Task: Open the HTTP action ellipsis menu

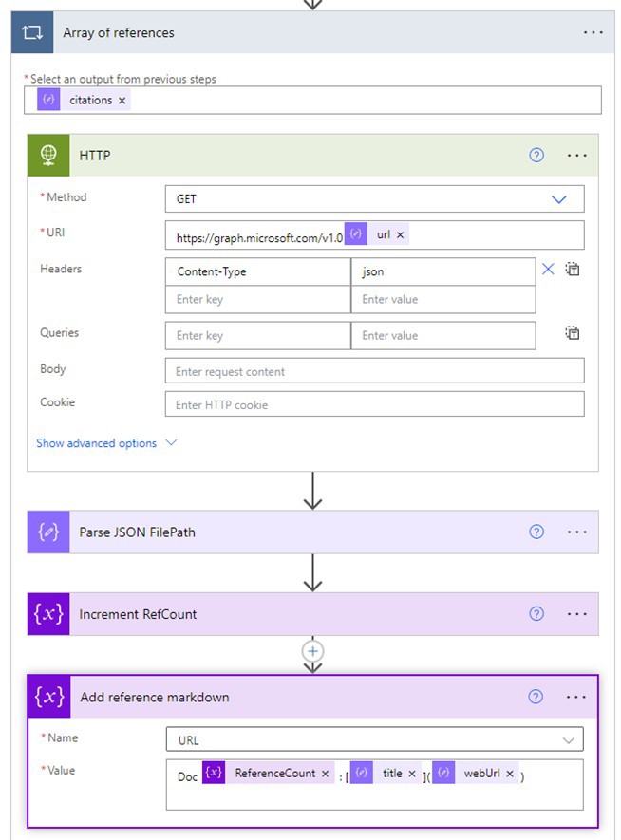Action: (x=576, y=155)
